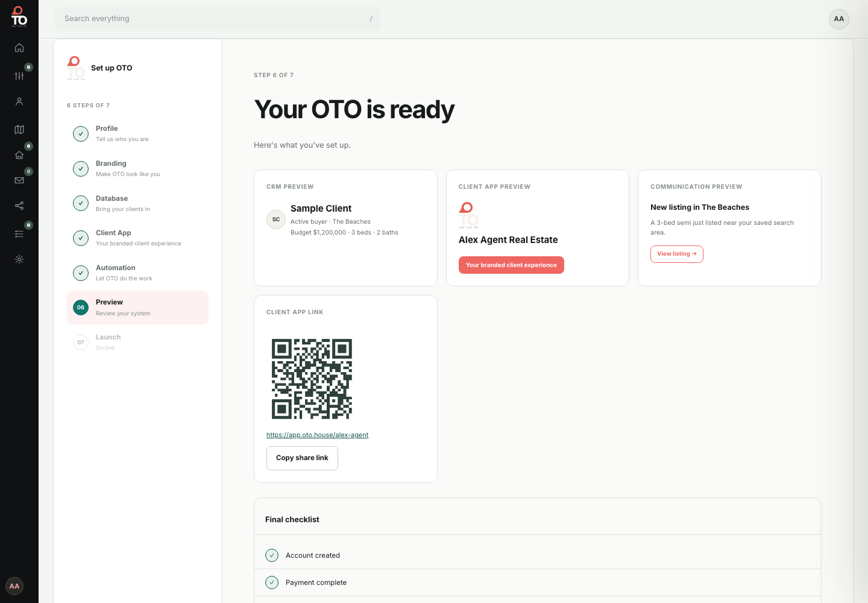Screen dimensions: 868x603
Task: Click the Alex Agent Real Estate name
Action: coord(508,240)
